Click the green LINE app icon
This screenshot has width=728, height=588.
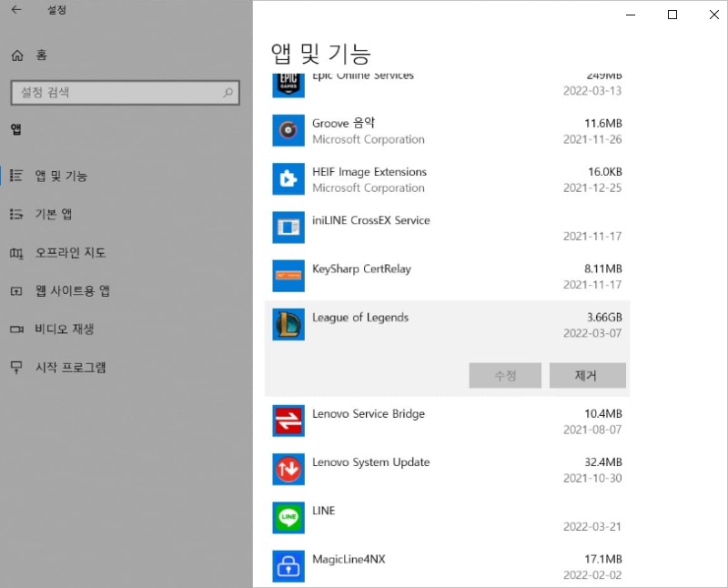[x=288, y=517]
